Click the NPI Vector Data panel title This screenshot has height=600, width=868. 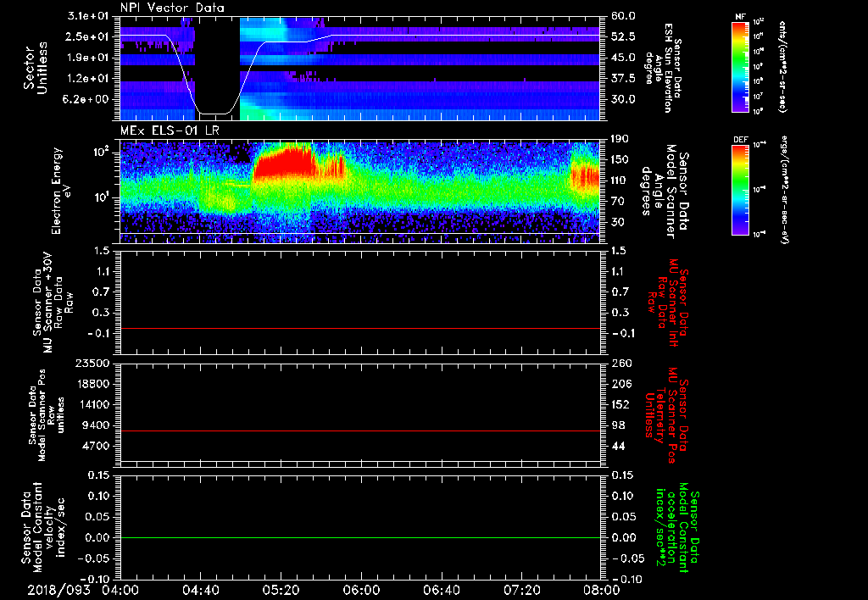(172, 8)
